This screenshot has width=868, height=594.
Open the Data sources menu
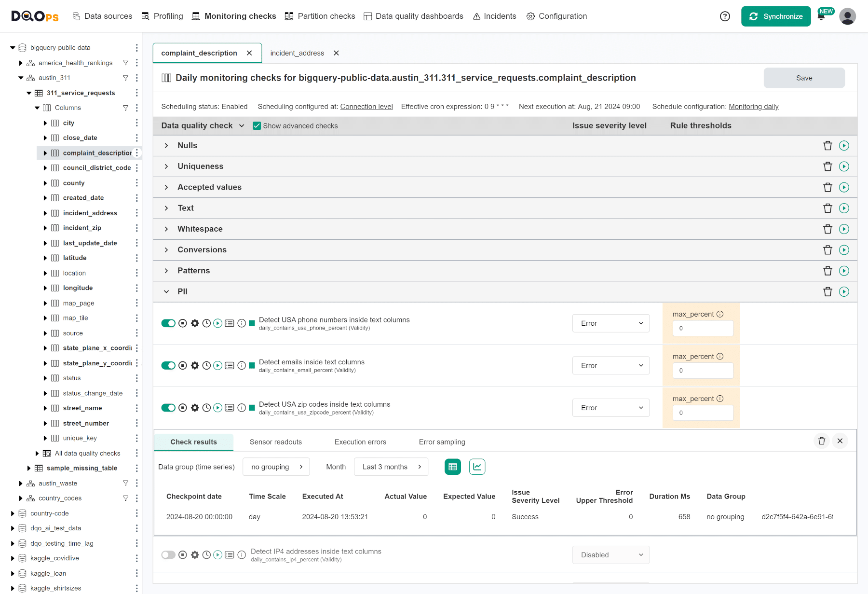tap(102, 16)
